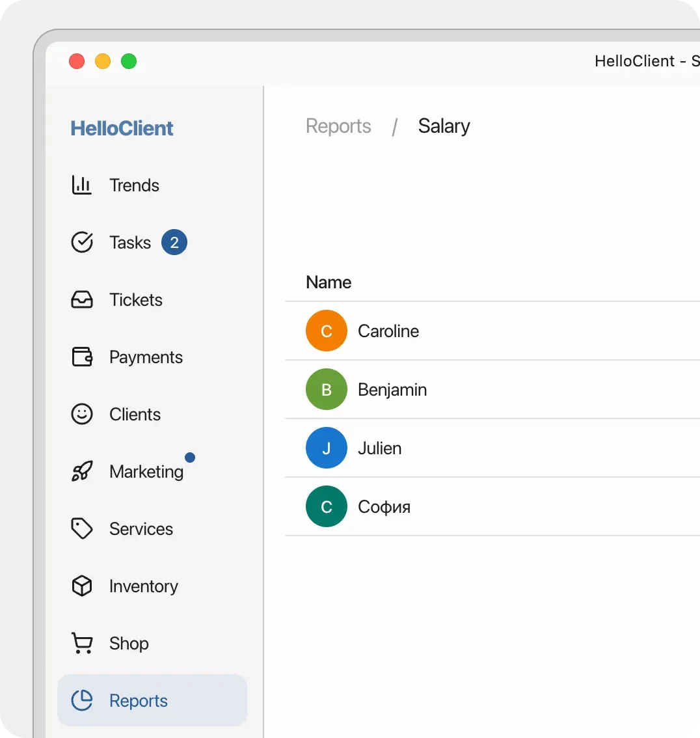700x738 pixels.
Task: Click the HelloClient logo
Action: [122, 128]
